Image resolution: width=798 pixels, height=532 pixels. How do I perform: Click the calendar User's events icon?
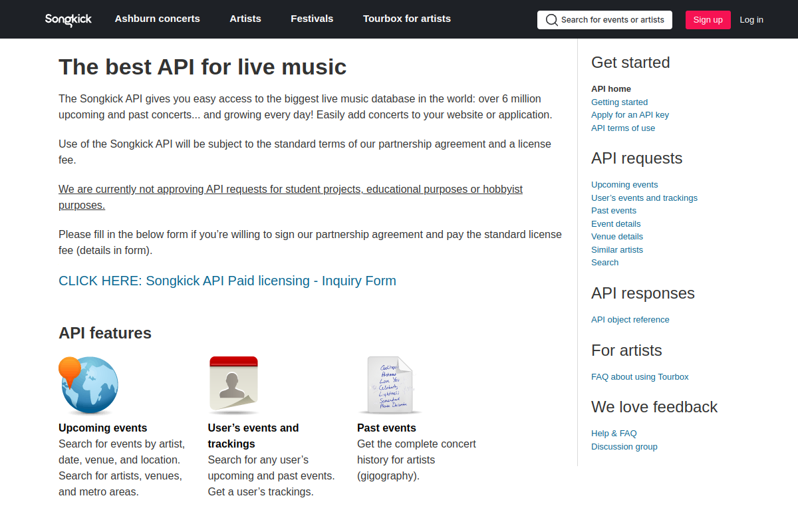point(233,386)
